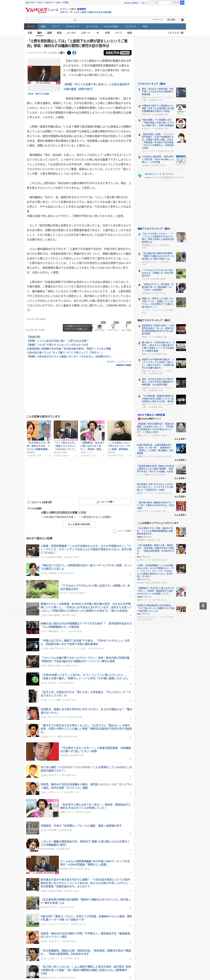Image resolution: width=210 pixels, height=980 pixels.
Task: Focus the header web search field
Action: coord(160,3)
